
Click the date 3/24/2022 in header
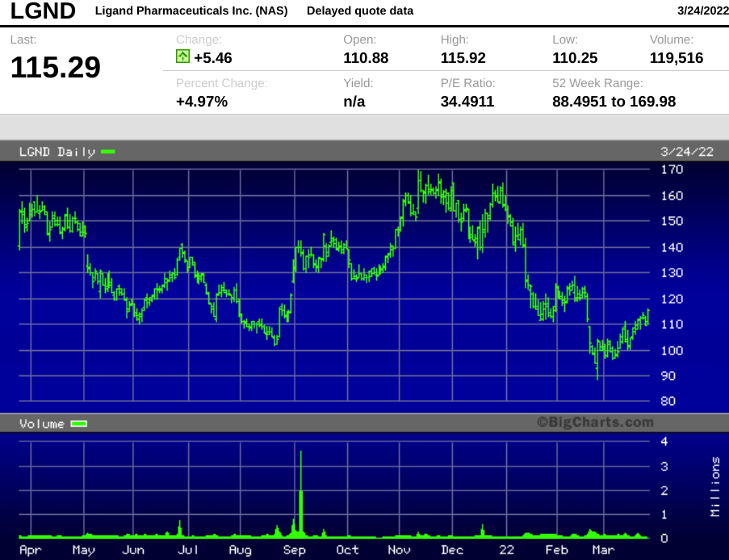[703, 10]
